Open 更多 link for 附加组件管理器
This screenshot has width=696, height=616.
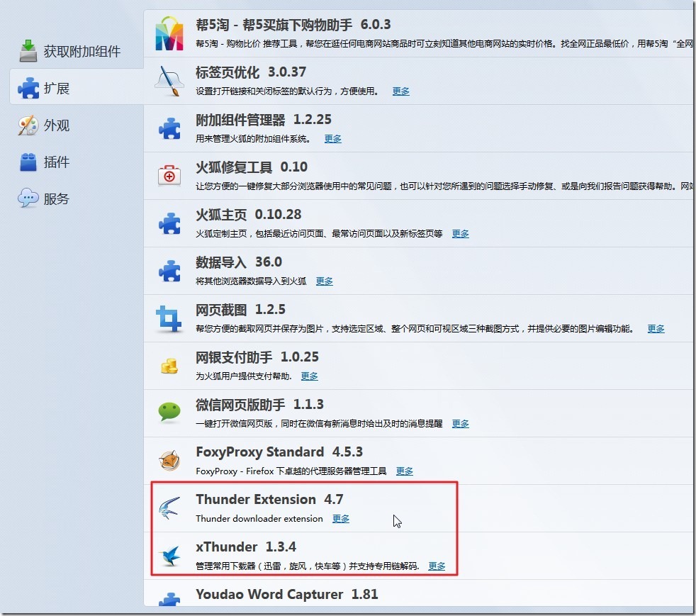point(333,138)
